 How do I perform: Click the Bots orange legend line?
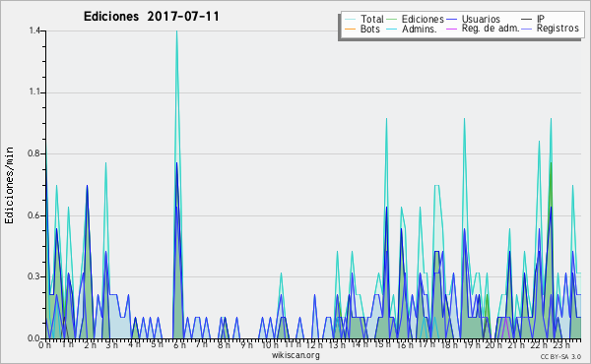click(x=350, y=29)
